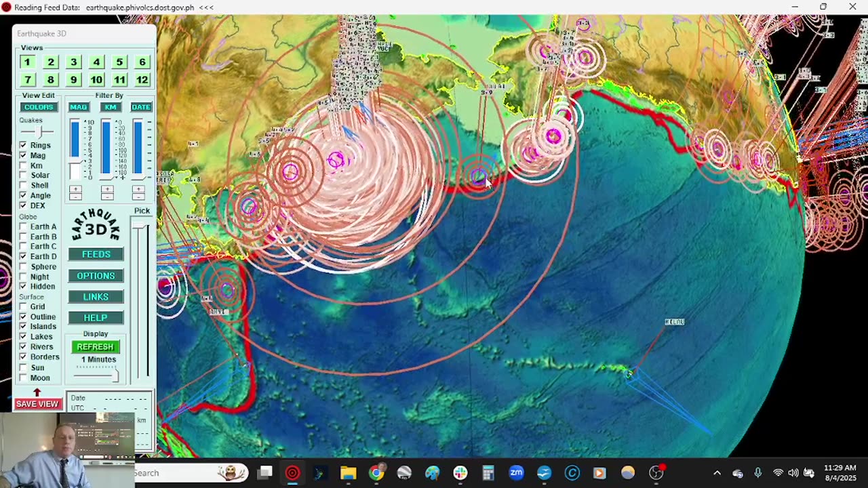This screenshot has height=488, width=868.
Task: Click the plus stepper under KM filter
Action: (x=107, y=189)
